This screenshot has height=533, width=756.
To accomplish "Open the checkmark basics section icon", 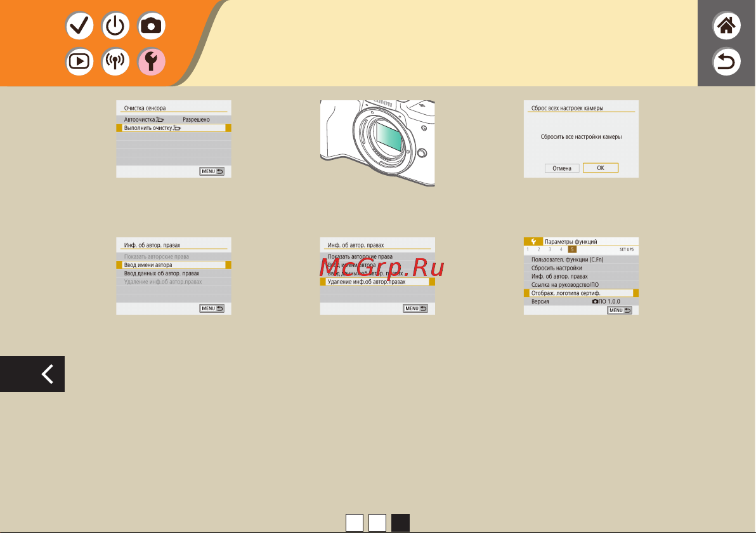I will (79, 25).
